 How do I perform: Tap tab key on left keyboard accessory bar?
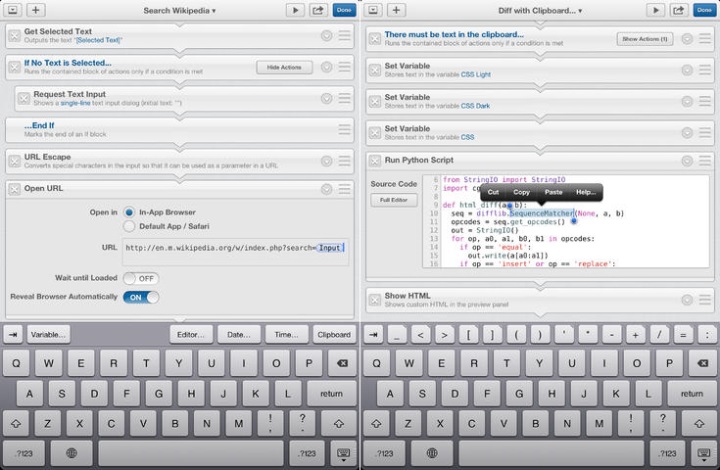click(13, 335)
